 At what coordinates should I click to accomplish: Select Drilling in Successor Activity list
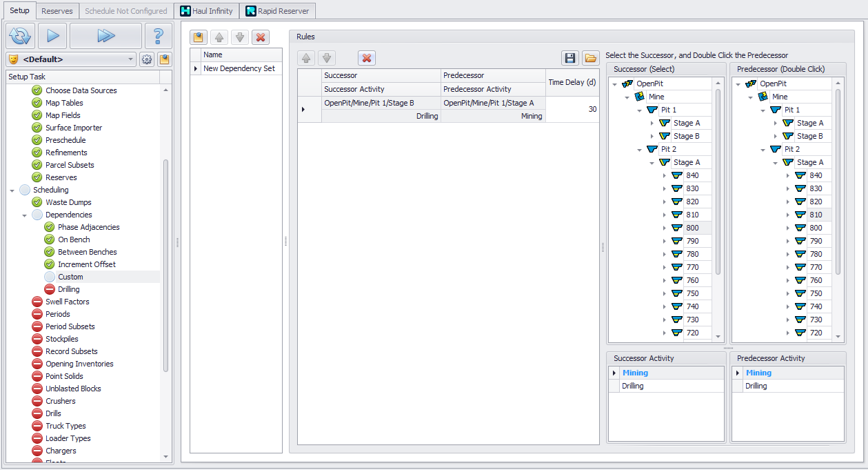[632, 386]
